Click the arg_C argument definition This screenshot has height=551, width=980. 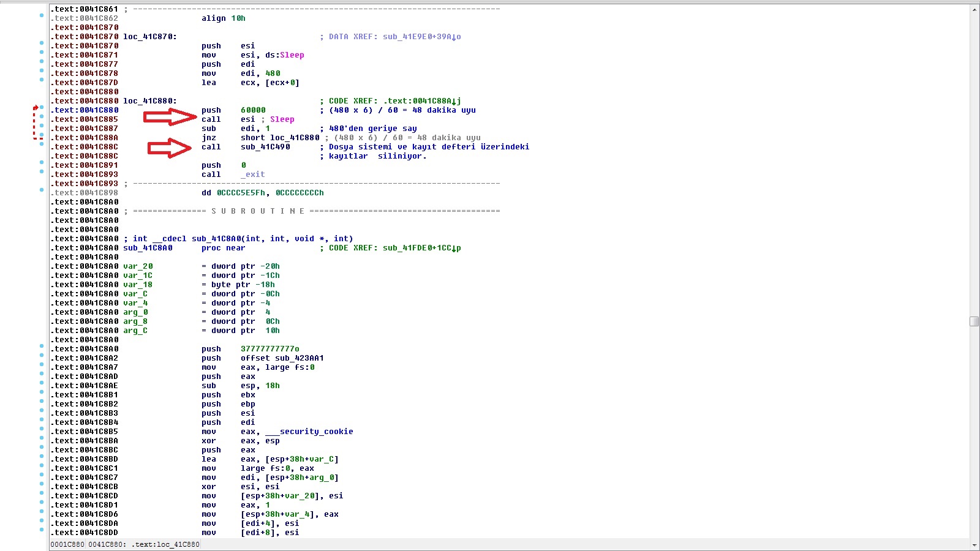[202, 331]
